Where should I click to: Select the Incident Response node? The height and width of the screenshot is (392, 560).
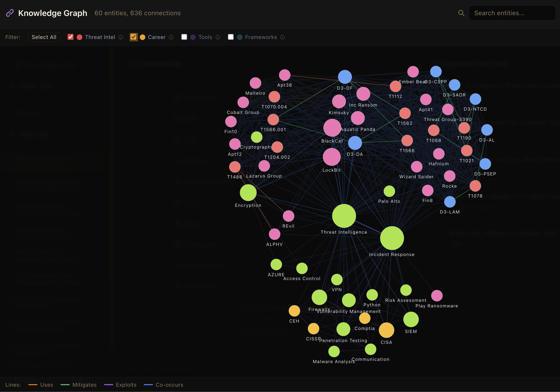(392, 238)
